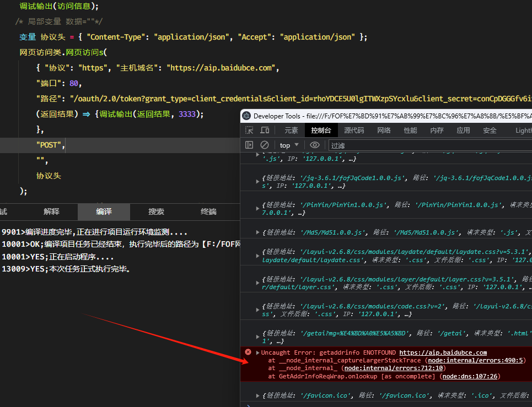Expand the layer.css log object
The width and height of the screenshot is (532, 407).
257,283
